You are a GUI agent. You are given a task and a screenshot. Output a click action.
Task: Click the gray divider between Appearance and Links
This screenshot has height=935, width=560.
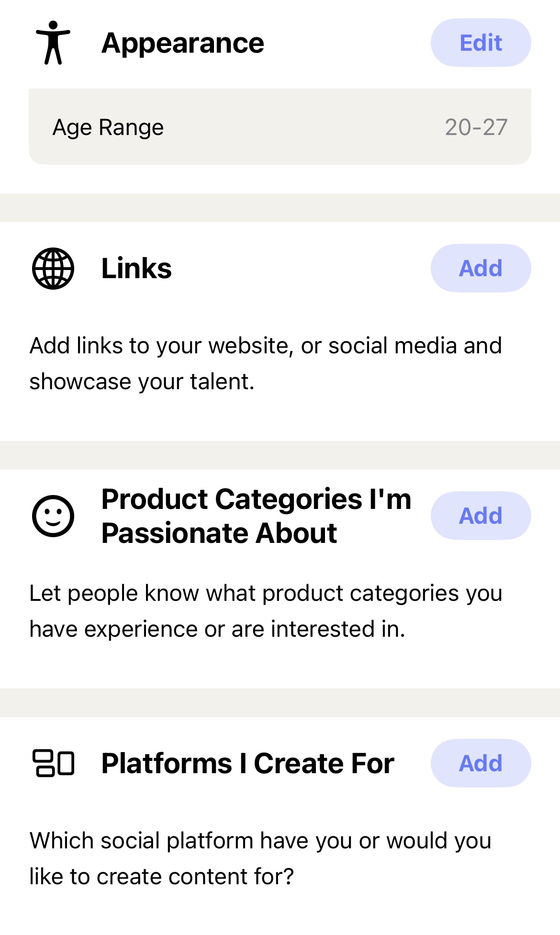coord(280,208)
